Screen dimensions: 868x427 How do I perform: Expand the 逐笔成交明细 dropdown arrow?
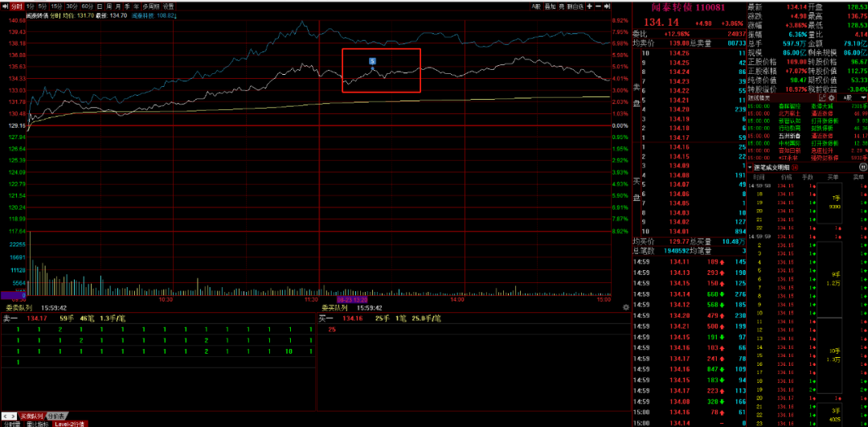[750, 167]
